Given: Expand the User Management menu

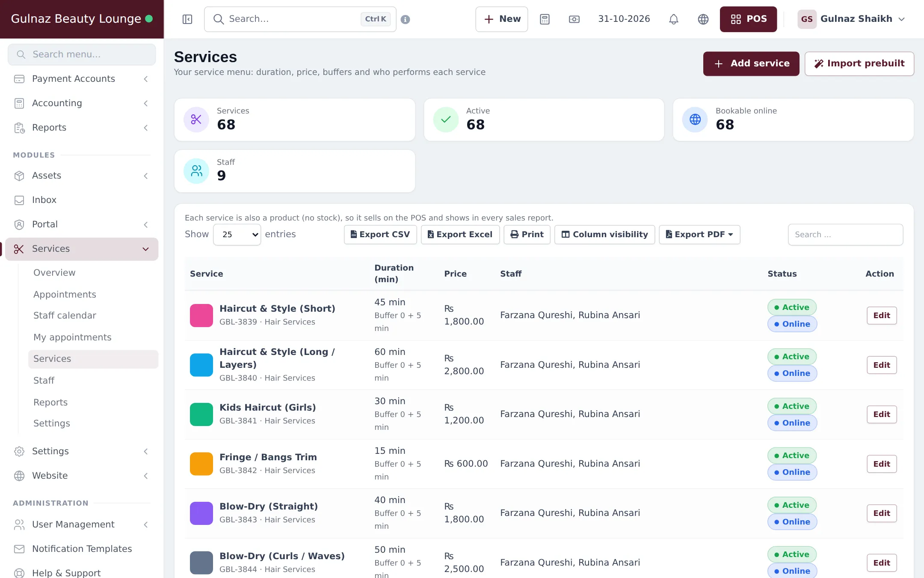Looking at the screenshot, I should [81, 524].
